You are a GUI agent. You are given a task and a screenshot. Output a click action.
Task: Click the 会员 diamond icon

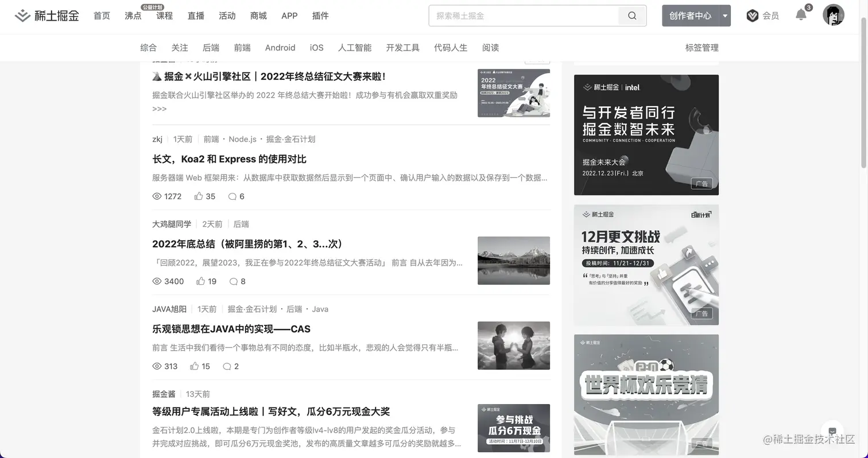753,16
